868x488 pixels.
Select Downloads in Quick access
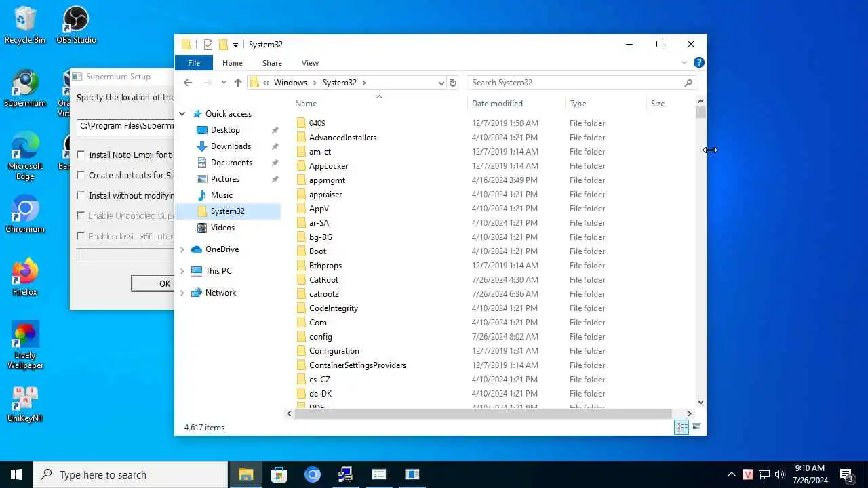[231, 146]
